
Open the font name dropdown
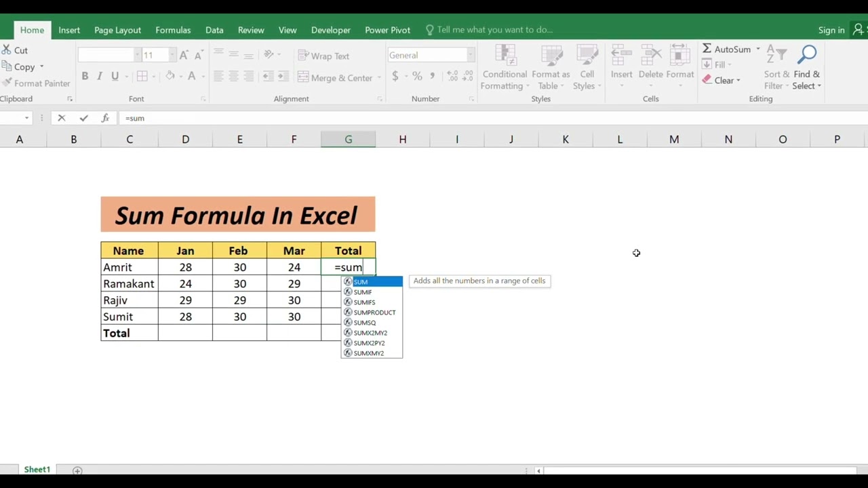pos(137,55)
